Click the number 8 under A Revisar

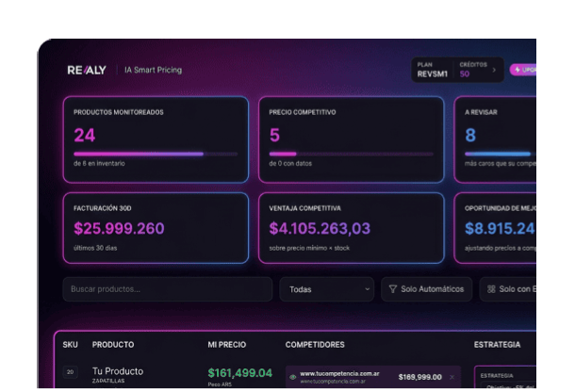(x=470, y=136)
